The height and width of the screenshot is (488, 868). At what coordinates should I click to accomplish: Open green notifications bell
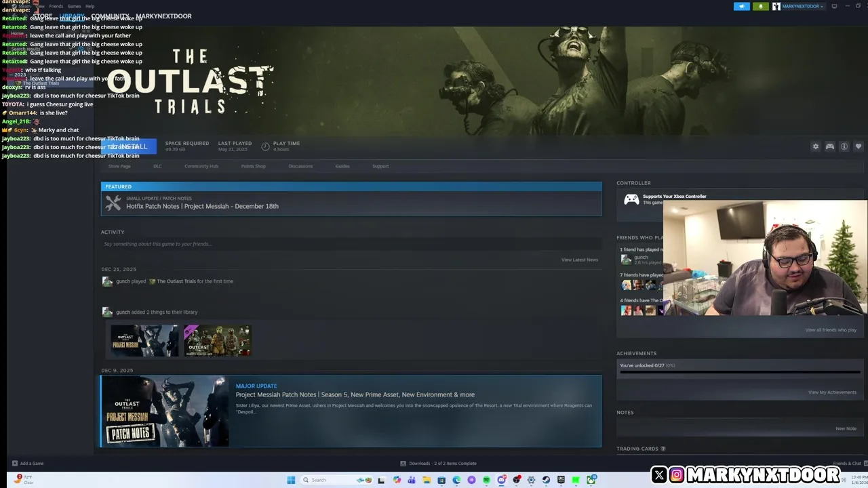pos(760,6)
